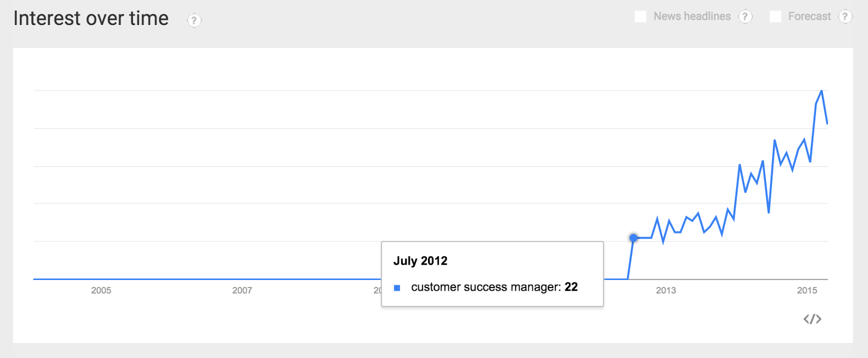This screenshot has height=358, width=868.
Task: Click the Interest over time heading
Action: [x=91, y=18]
